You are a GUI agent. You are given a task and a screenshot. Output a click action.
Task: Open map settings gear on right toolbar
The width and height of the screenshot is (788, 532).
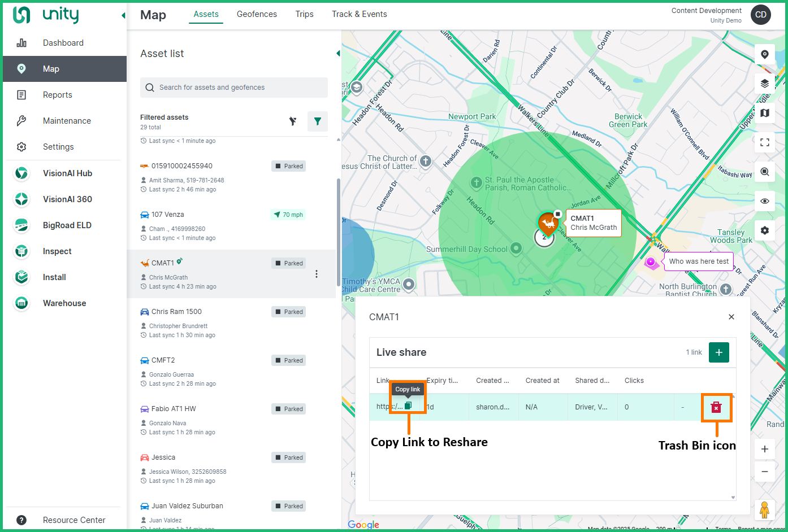coord(764,230)
